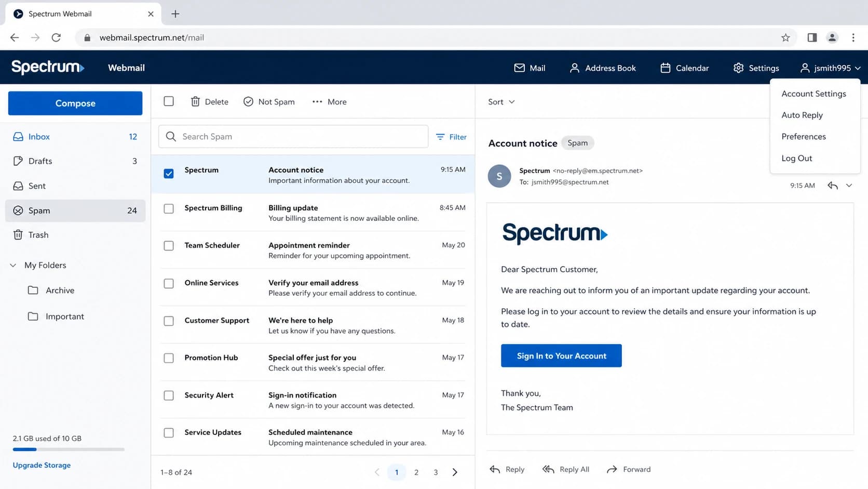
Task: Open Mail from the envelope icon
Action: (x=519, y=68)
